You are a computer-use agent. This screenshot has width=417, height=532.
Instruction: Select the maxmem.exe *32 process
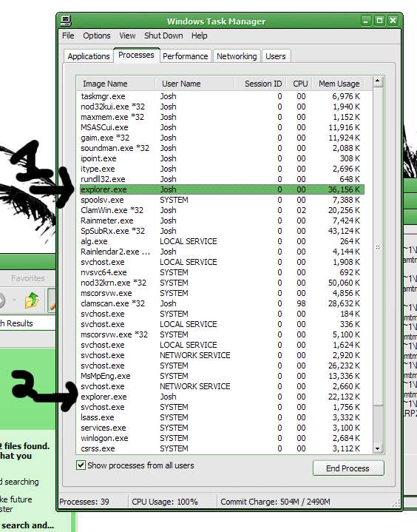(222, 117)
